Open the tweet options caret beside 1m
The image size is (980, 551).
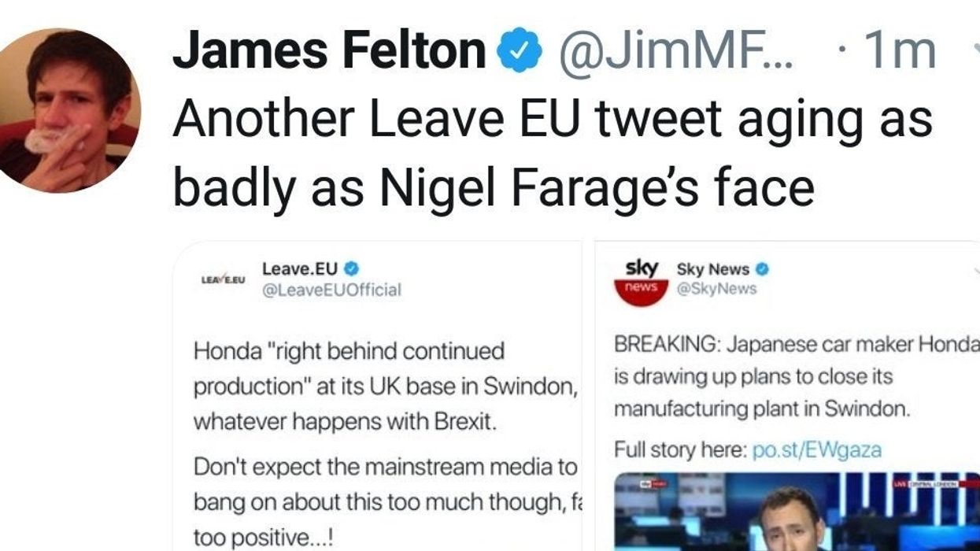point(974,50)
